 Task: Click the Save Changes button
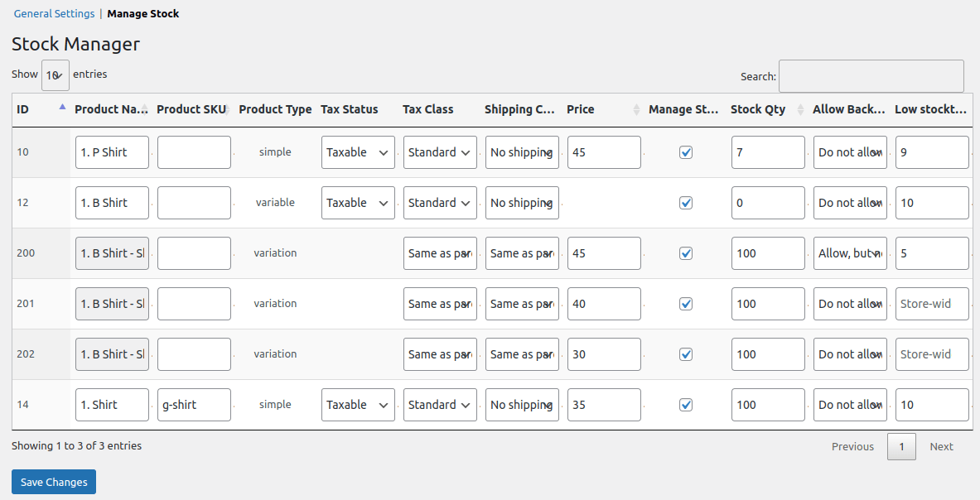point(53,481)
